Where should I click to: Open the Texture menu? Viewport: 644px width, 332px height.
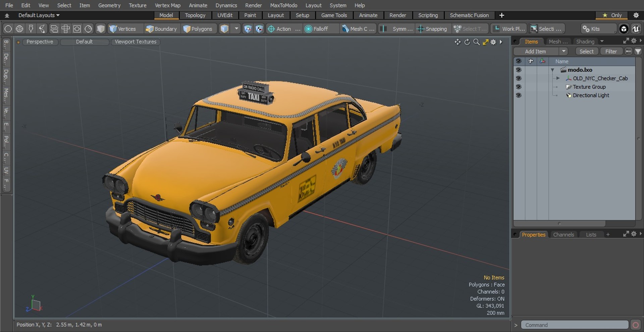(x=138, y=5)
